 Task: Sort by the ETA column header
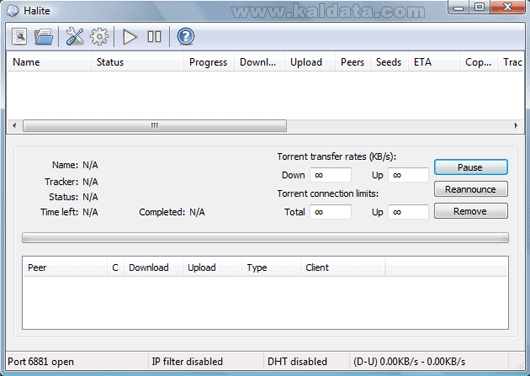(434, 62)
